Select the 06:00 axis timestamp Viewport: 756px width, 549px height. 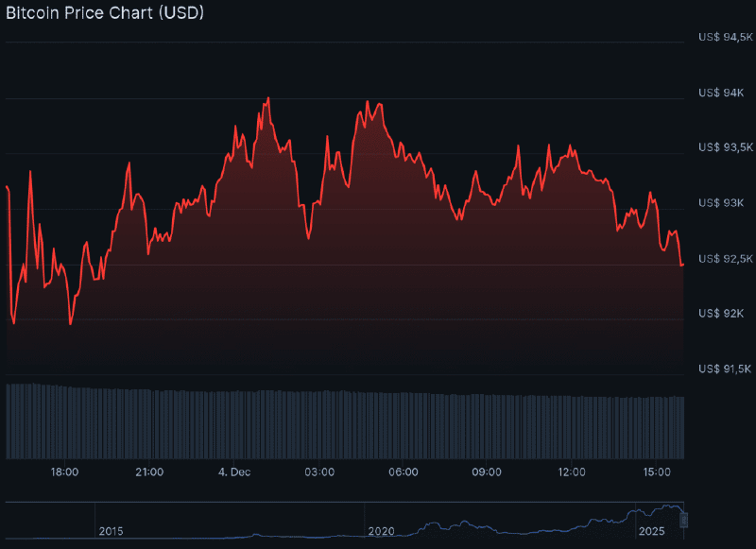[x=403, y=471]
